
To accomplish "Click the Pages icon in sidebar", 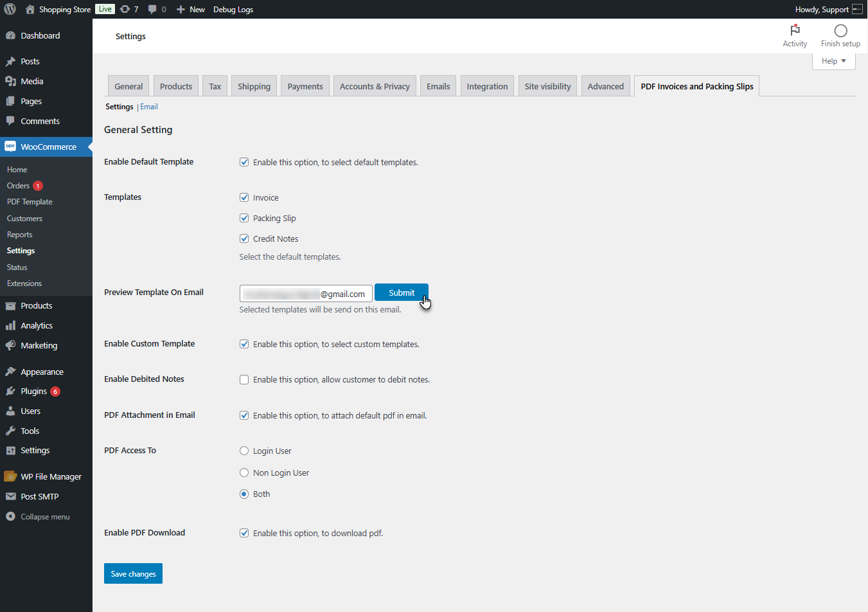I will [10, 101].
